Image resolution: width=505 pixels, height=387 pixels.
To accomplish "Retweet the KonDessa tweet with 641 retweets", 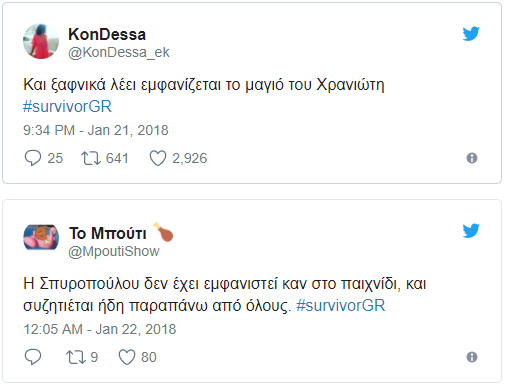I will pos(91,158).
